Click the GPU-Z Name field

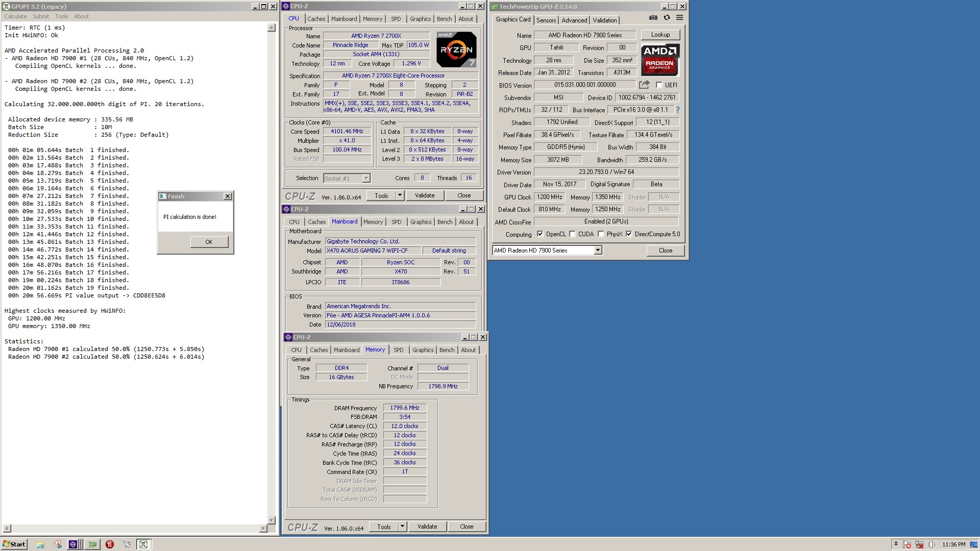[585, 35]
